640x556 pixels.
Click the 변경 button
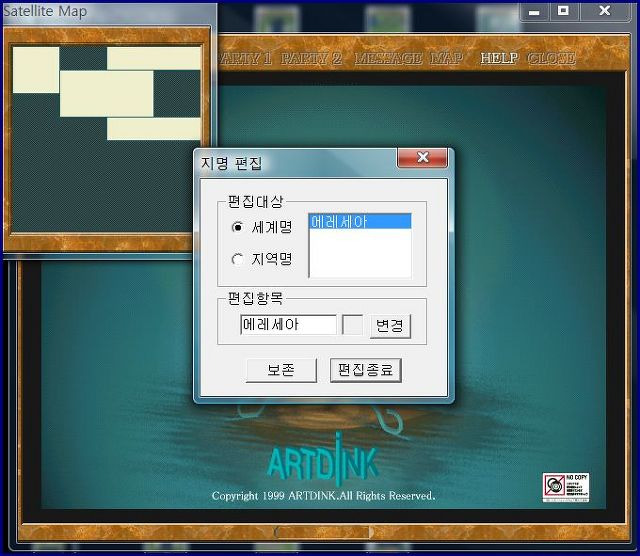point(390,326)
